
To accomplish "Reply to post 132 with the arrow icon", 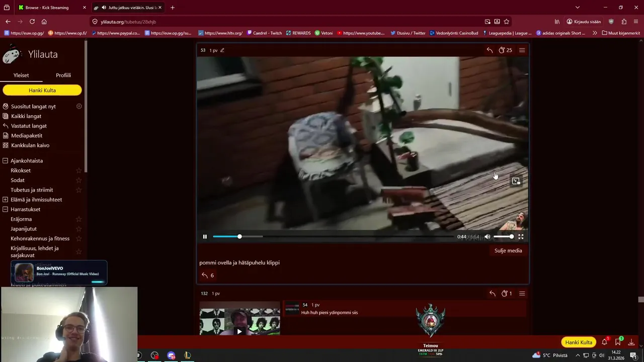I will pyautogui.click(x=493, y=294).
